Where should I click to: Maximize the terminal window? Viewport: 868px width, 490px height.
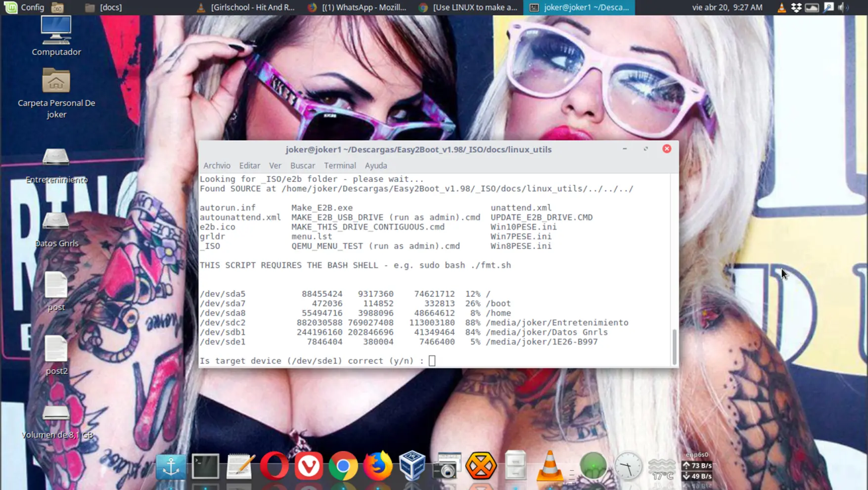(645, 149)
